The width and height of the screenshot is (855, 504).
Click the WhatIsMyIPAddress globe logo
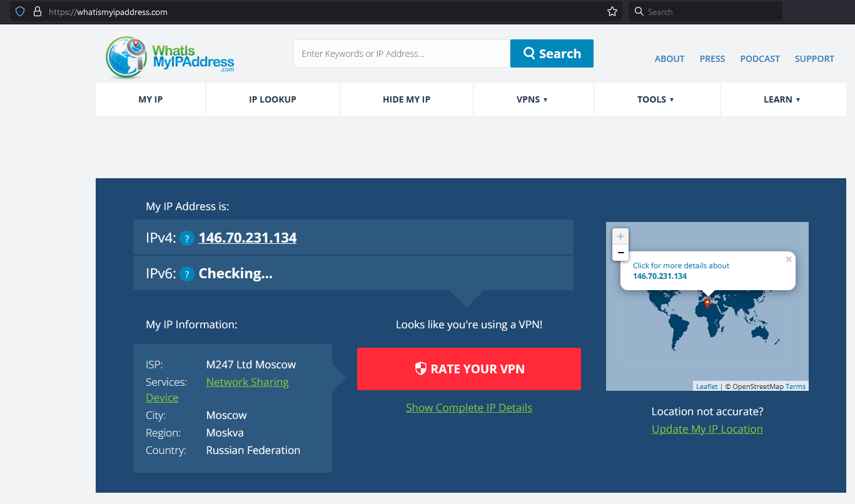point(128,57)
